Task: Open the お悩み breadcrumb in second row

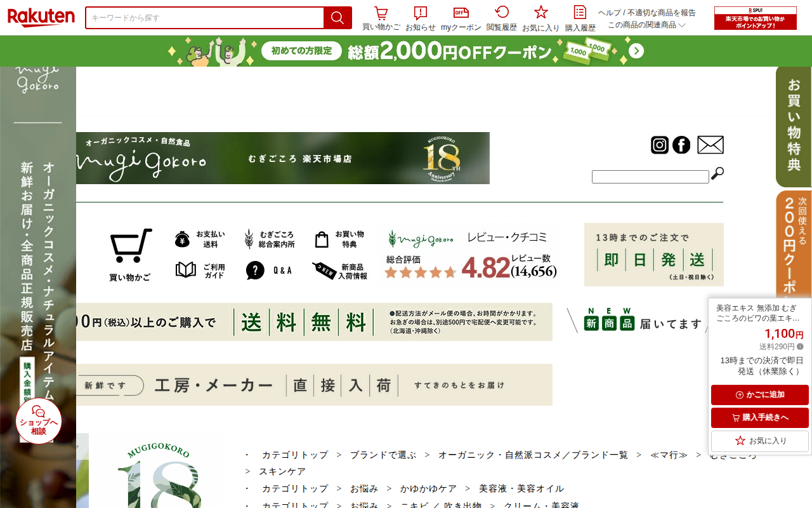Action: click(x=364, y=488)
